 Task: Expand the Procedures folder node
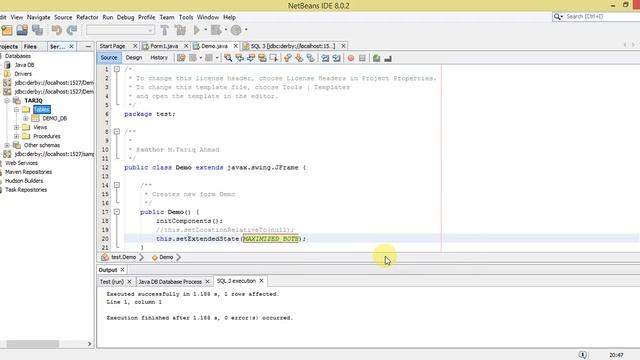click(x=16, y=136)
